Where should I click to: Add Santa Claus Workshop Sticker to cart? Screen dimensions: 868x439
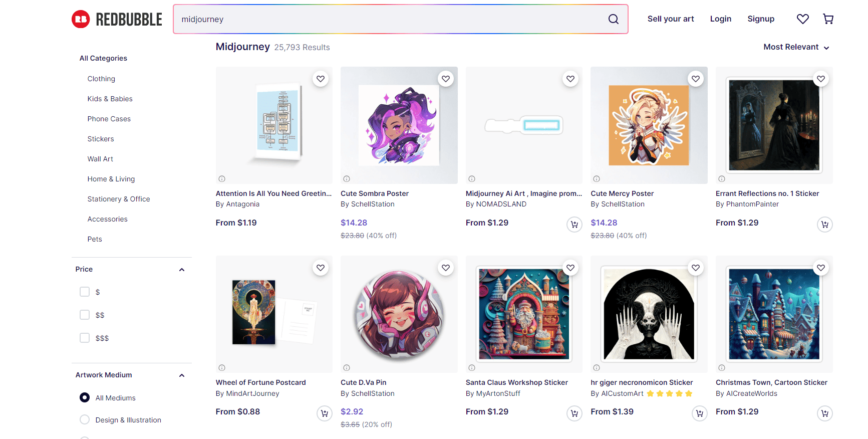(x=574, y=413)
